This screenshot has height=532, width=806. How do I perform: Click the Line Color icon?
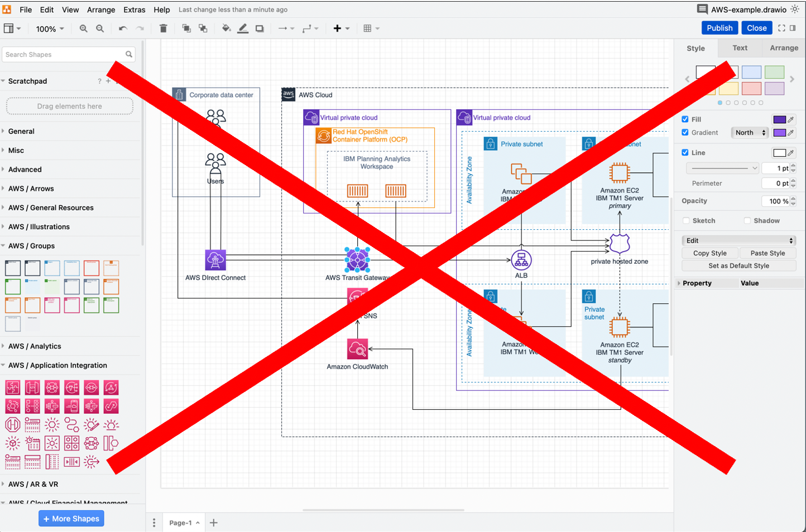tap(243, 28)
